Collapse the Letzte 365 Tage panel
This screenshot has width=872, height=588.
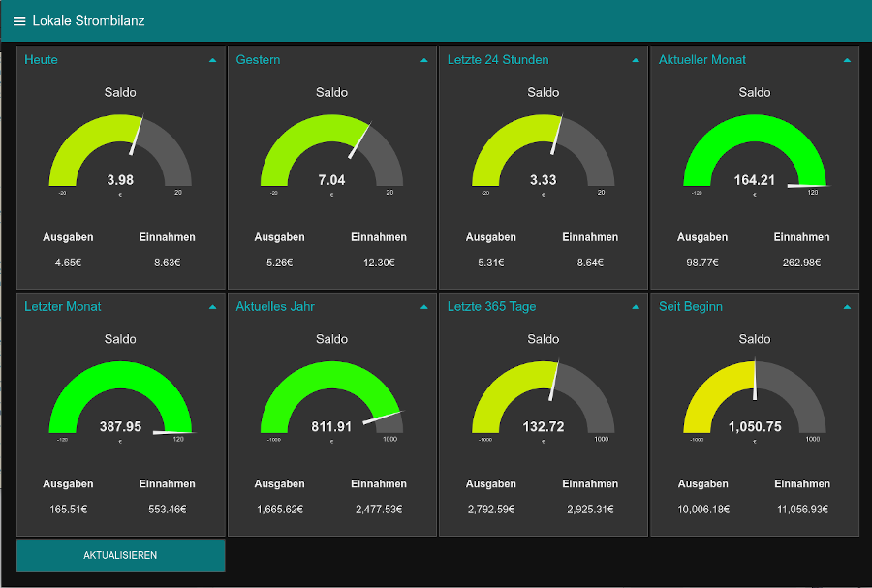pyautogui.click(x=636, y=307)
